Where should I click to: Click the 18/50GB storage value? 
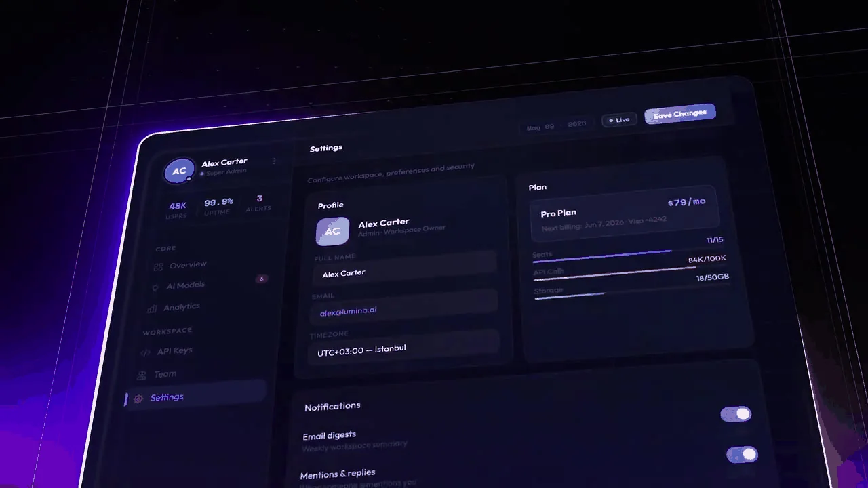(712, 277)
